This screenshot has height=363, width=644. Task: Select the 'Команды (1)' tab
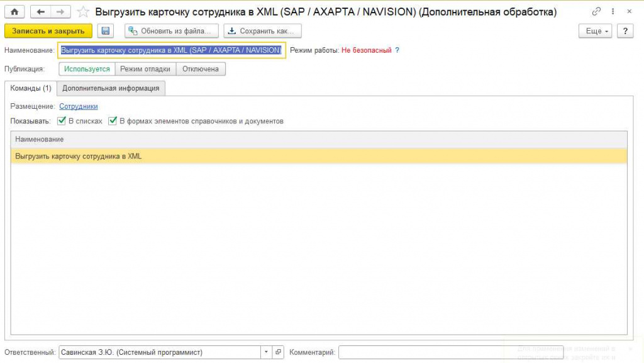click(x=31, y=88)
